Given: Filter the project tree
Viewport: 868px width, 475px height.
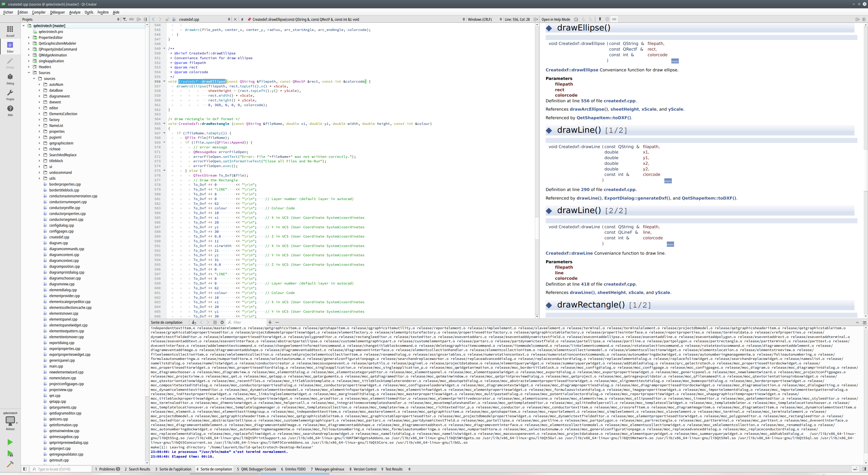Looking at the screenshot, I should pos(124,19).
